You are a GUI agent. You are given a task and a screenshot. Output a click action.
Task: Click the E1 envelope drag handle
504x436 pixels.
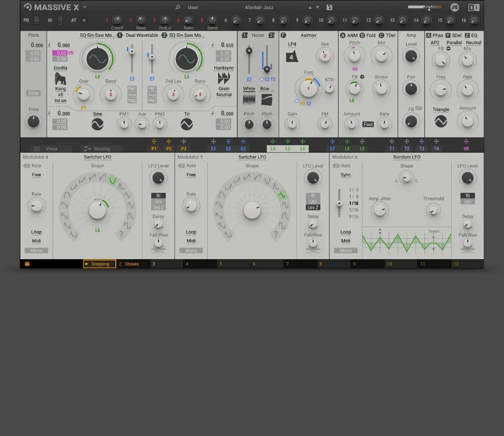[x=213, y=141]
